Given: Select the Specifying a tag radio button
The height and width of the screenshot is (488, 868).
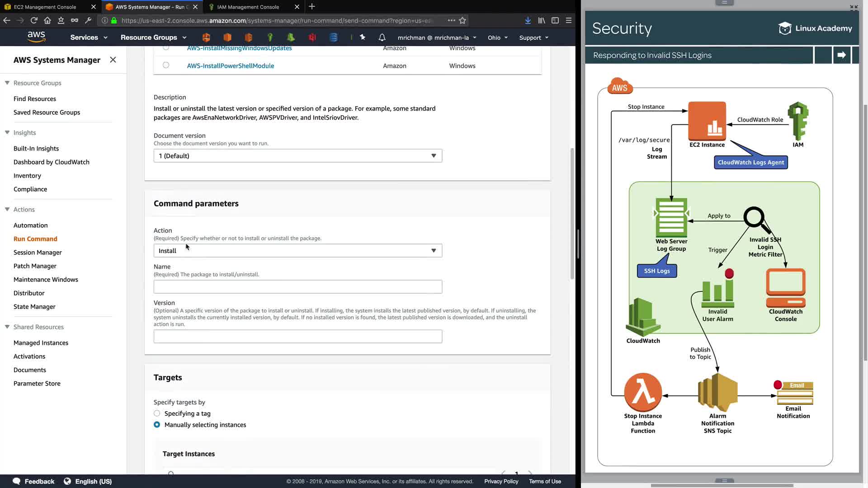Looking at the screenshot, I should click(x=157, y=413).
